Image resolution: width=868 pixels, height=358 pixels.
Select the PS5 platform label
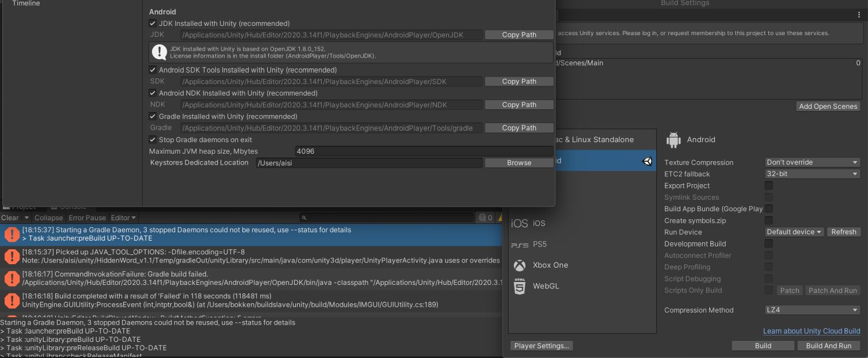[540, 245]
